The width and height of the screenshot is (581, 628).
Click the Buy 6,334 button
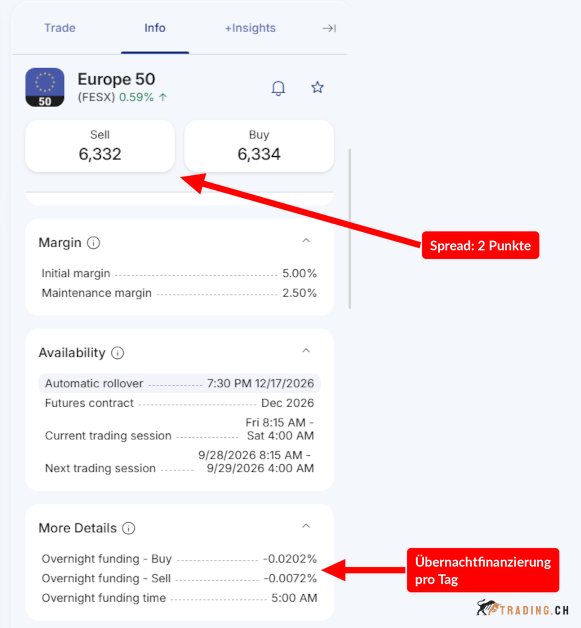[x=259, y=147]
